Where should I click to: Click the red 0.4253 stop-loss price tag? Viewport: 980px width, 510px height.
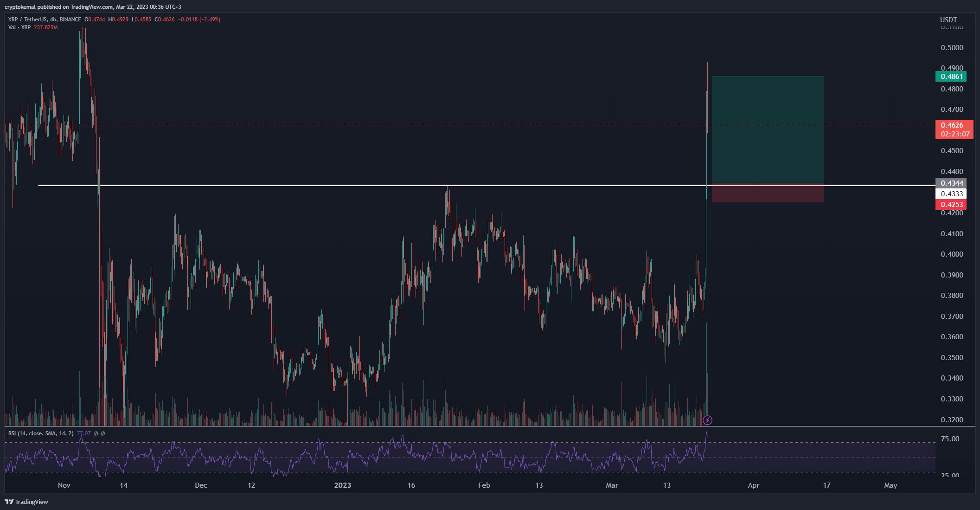pos(951,205)
